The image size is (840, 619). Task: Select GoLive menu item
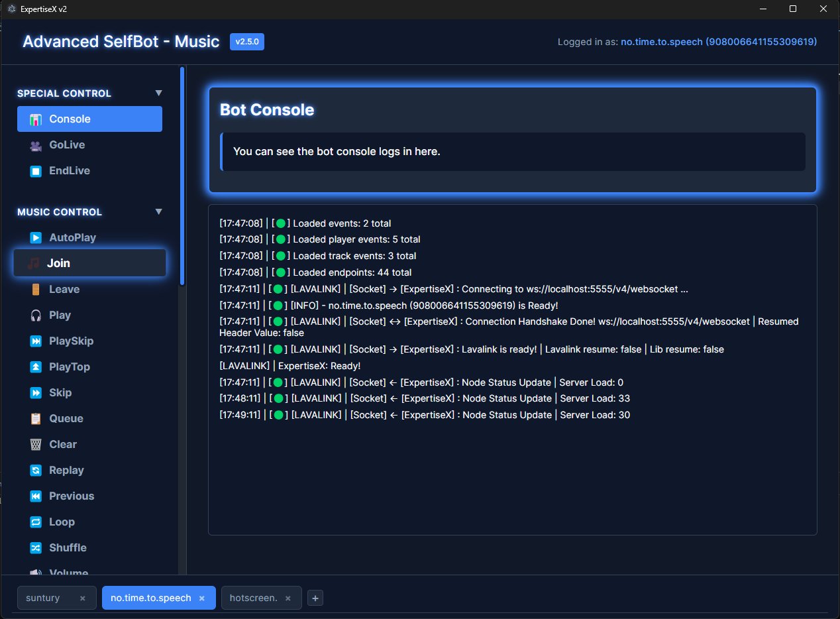tap(89, 145)
